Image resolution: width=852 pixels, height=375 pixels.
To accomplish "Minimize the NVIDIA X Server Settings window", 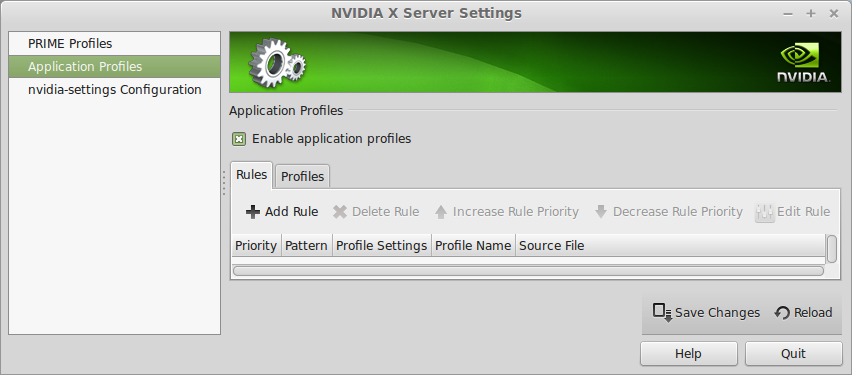I will [788, 14].
